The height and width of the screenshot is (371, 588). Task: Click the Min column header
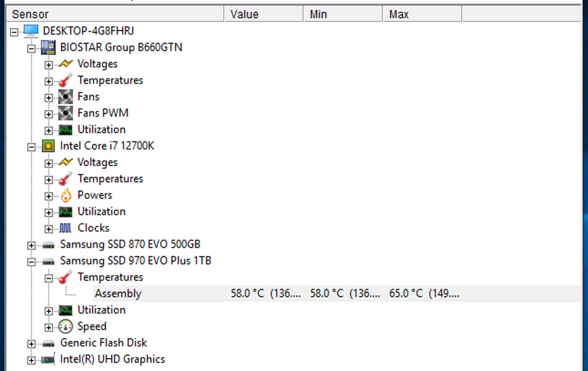(343, 14)
